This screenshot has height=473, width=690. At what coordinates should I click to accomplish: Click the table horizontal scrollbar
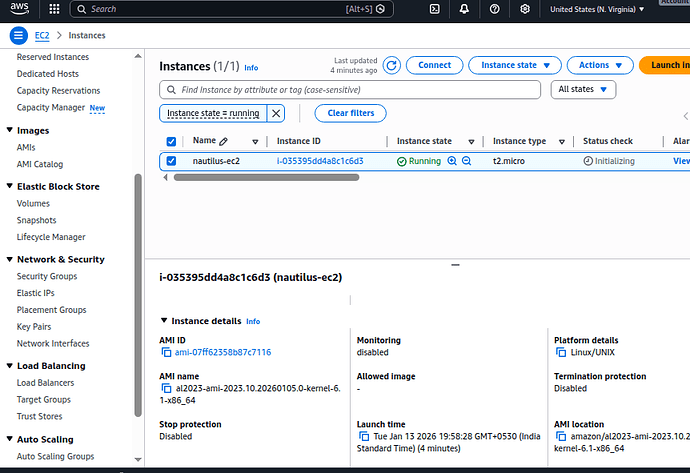[x=266, y=177]
